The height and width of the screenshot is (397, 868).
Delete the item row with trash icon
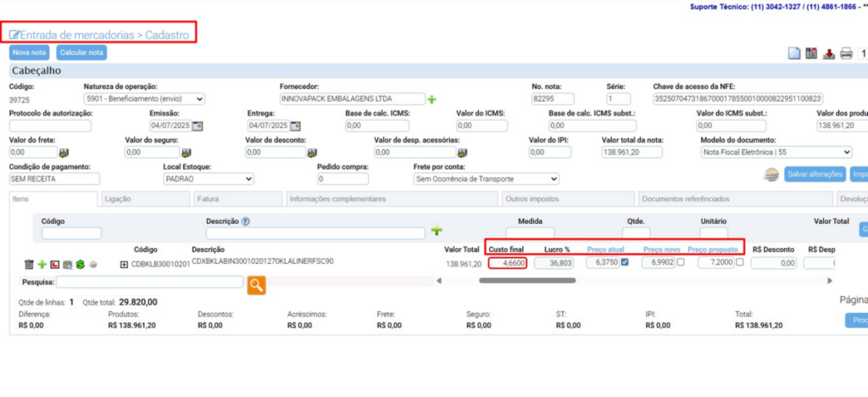pos(30,265)
